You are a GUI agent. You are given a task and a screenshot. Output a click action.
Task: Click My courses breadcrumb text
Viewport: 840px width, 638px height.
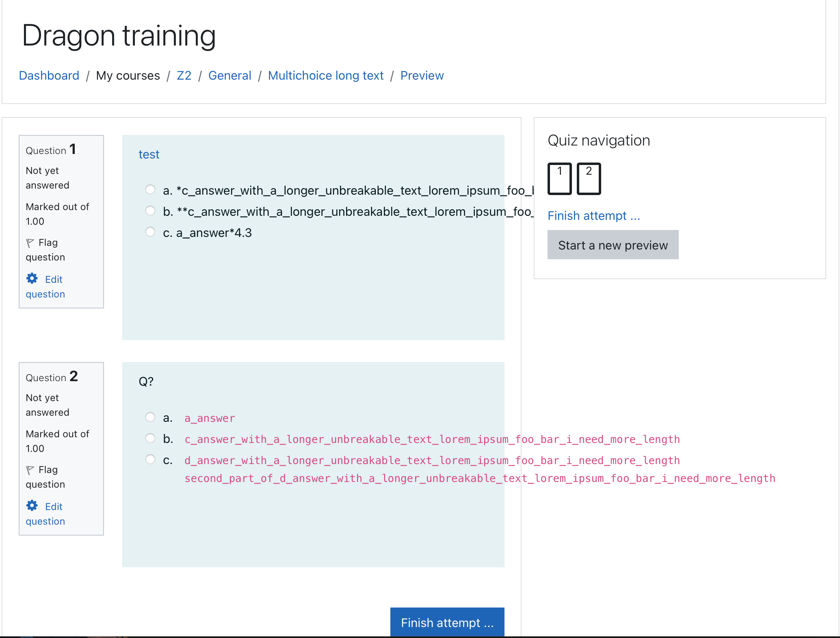(x=128, y=76)
